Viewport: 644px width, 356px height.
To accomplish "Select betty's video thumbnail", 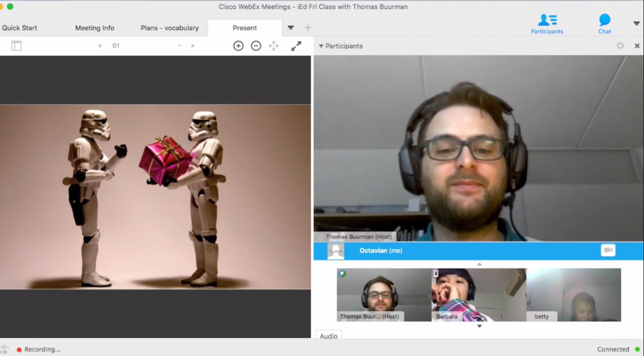I will pos(574,295).
